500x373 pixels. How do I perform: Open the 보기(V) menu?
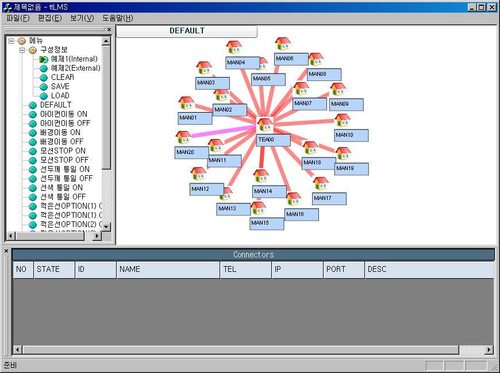[x=82, y=18]
